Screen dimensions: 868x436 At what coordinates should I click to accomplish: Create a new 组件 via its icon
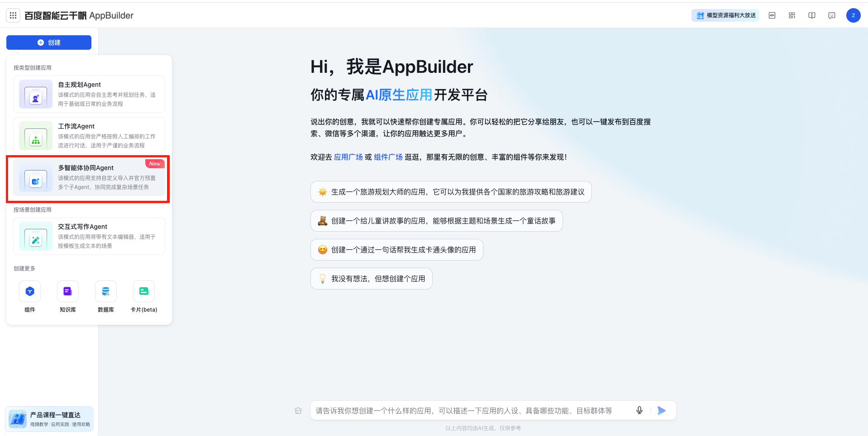point(30,291)
